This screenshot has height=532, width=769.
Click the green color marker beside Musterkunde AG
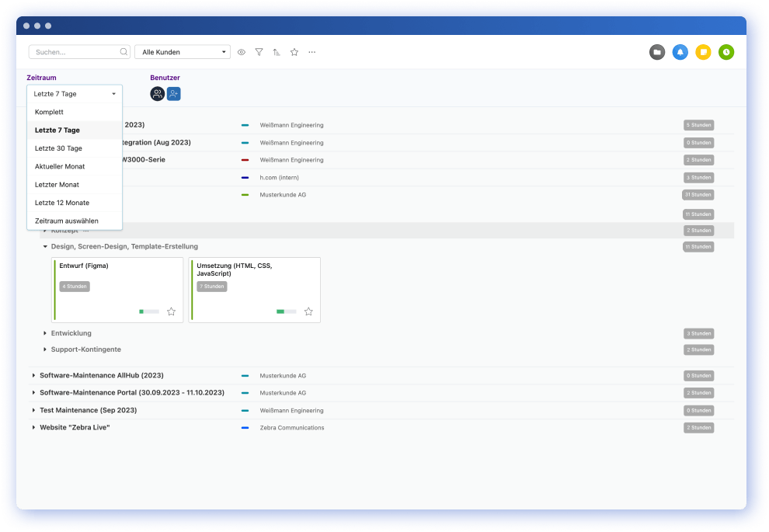(x=245, y=195)
